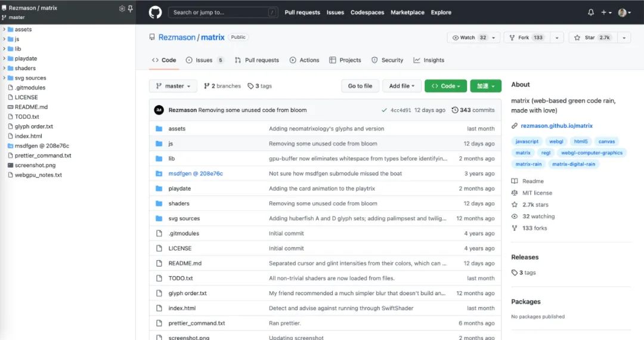Open the user avatar menu

pyautogui.click(x=624, y=13)
